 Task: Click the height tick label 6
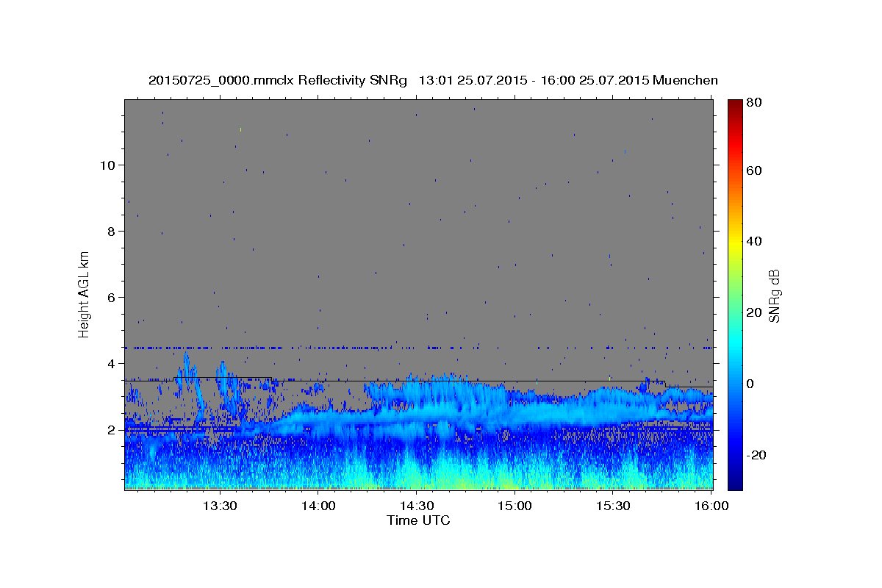point(110,297)
